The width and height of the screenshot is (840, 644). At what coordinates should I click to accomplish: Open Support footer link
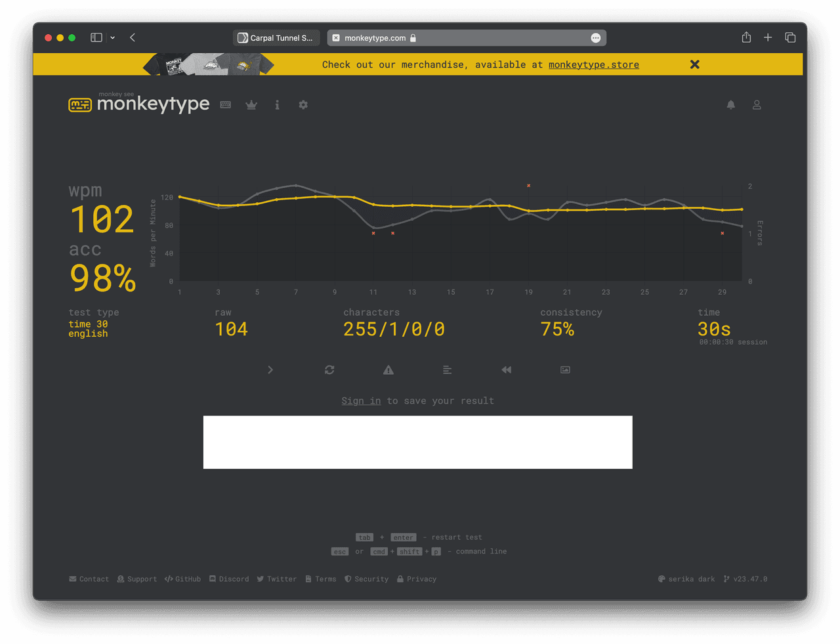[137, 579]
